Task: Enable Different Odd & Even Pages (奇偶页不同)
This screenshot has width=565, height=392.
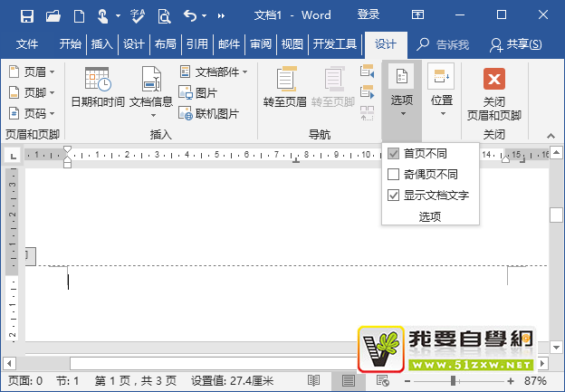Action: pyautogui.click(x=393, y=175)
